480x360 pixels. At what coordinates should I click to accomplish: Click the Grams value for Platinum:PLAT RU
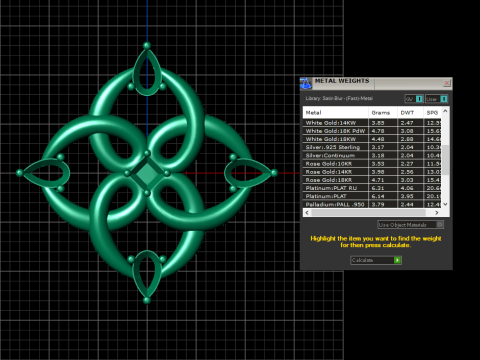[378, 188]
